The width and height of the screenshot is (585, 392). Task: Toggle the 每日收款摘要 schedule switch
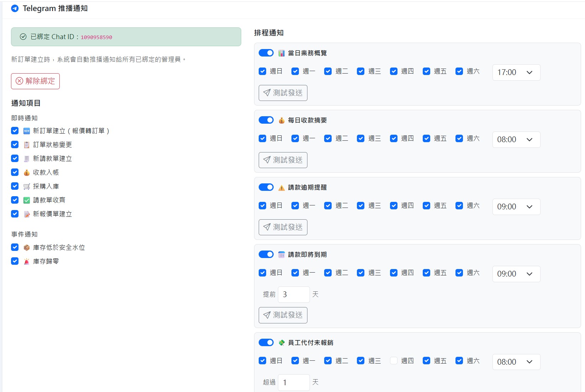[x=266, y=120]
